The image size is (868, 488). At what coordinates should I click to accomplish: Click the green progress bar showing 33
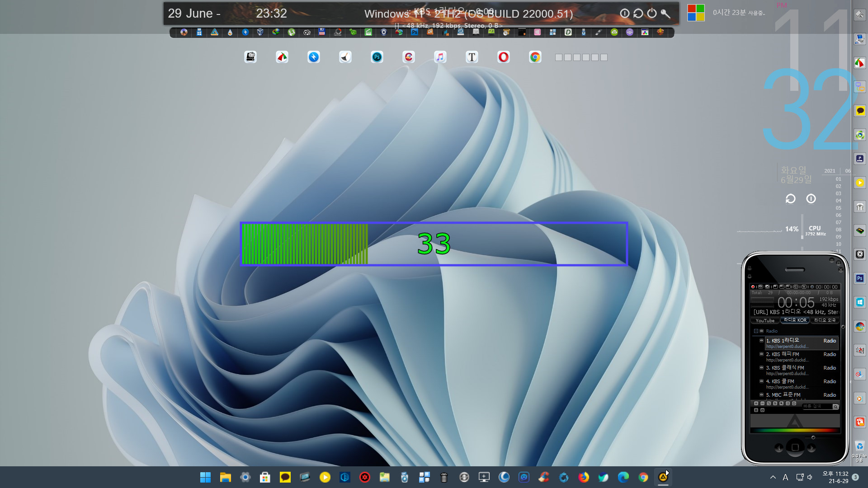click(434, 244)
